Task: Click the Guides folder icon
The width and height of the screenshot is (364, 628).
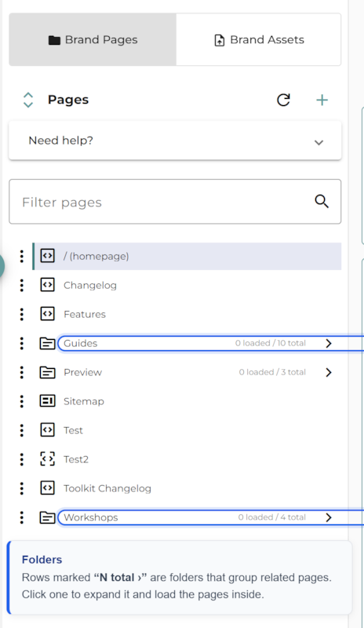Action: [47, 343]
